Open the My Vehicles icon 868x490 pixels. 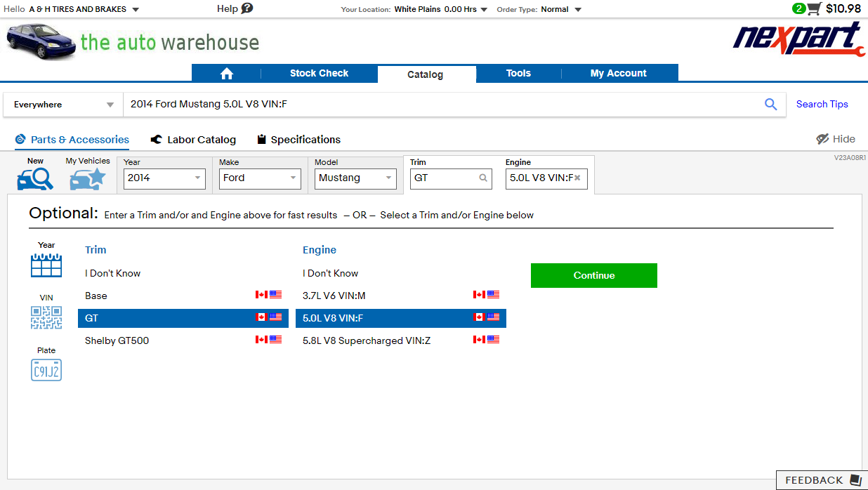point(87,179)
